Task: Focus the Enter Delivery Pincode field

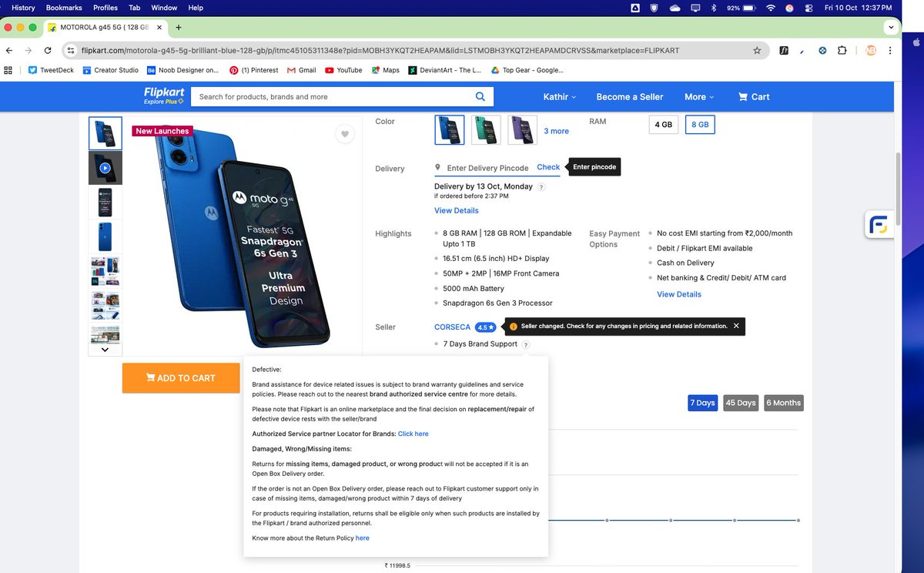Action: click(x=487, y=168)
